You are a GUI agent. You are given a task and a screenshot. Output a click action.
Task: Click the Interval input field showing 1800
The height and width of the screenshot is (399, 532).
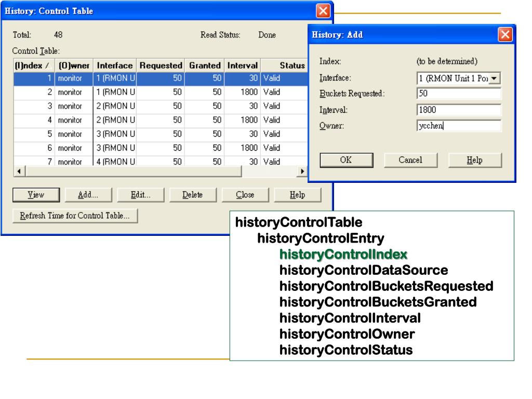(459, 110)
